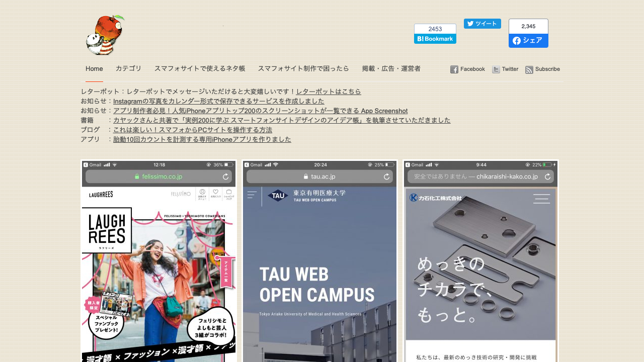Click the reload icon in the felissimo.co.jp address bar

point(225,176)
